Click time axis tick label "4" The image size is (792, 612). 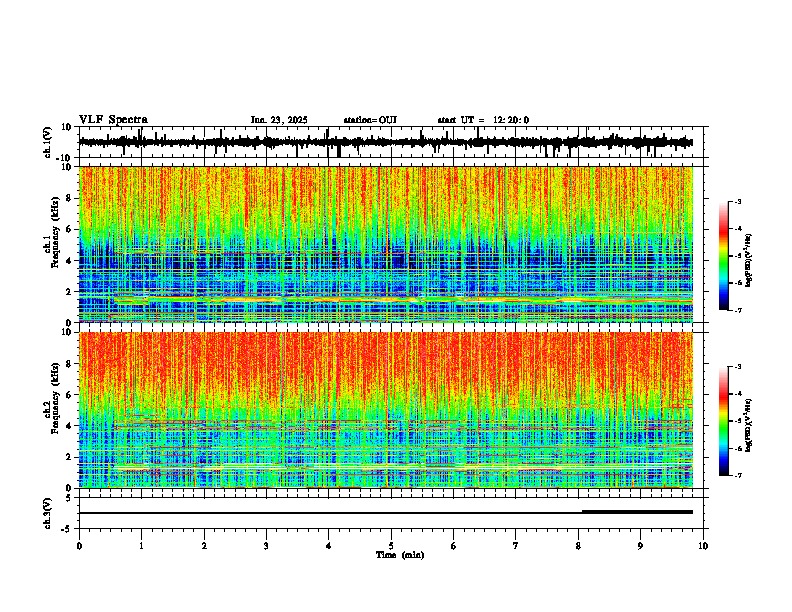(328, 546)
